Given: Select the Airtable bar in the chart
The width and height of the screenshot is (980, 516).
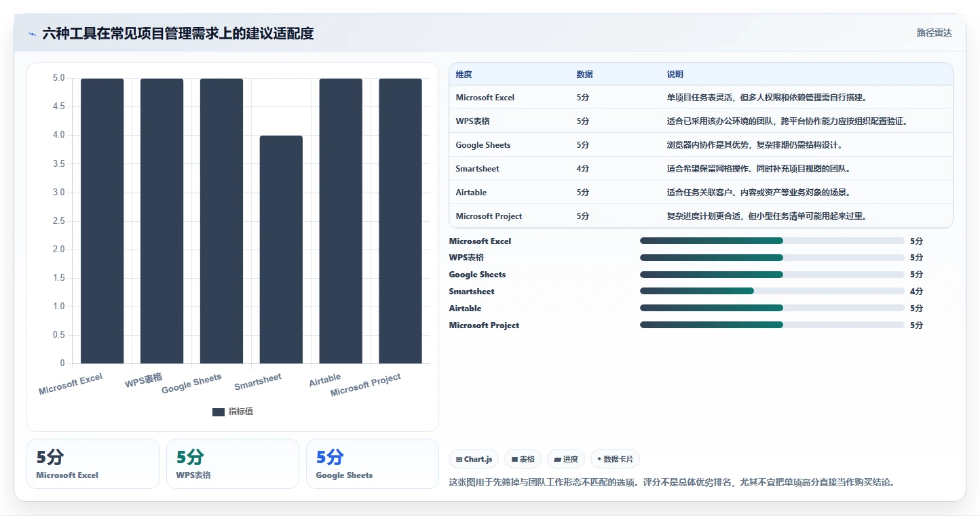Looking at the screenshot, I should (x=341, y=221).
